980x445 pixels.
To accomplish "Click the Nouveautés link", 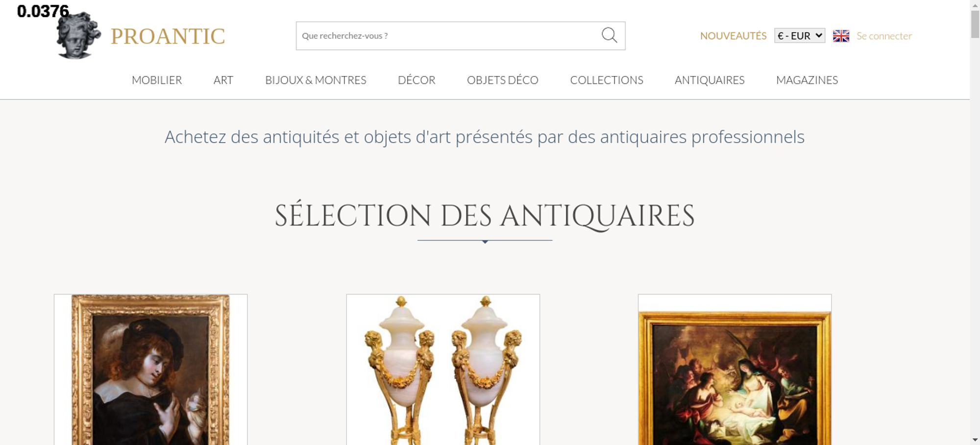I will 733,36.
